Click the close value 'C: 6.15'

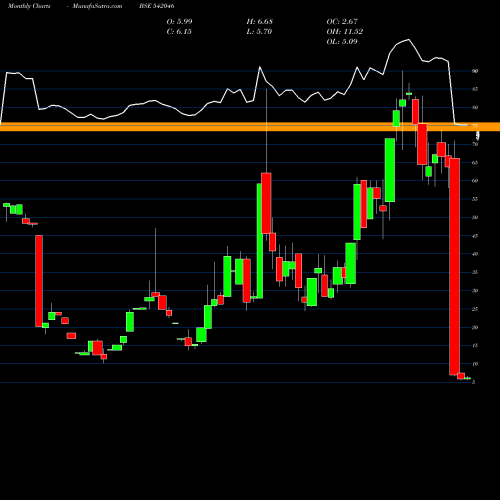coord(179,31)
